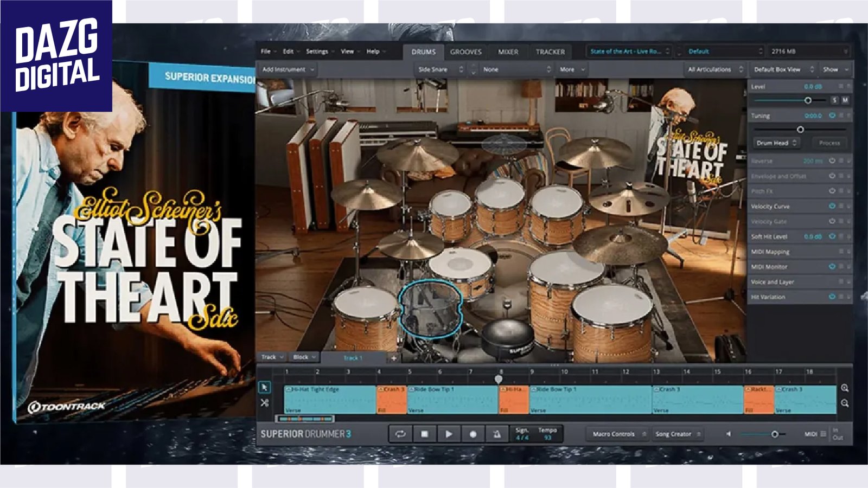Toggle Tuning power button
868x488 pixels.
point(832,115)
